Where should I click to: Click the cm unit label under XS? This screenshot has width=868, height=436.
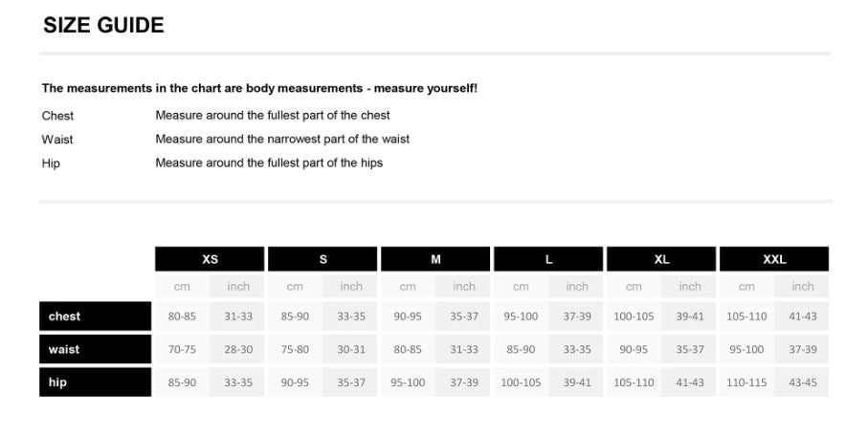pyautogui.click(x=182, y=286)
